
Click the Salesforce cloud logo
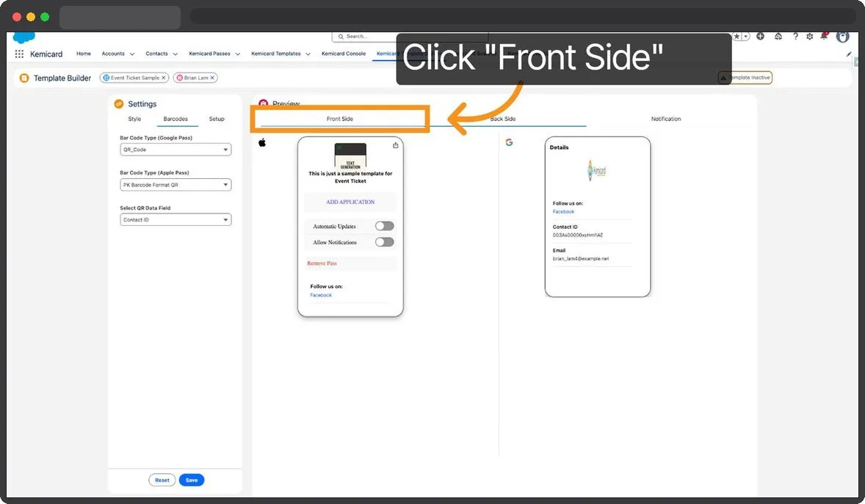[23, 37]
